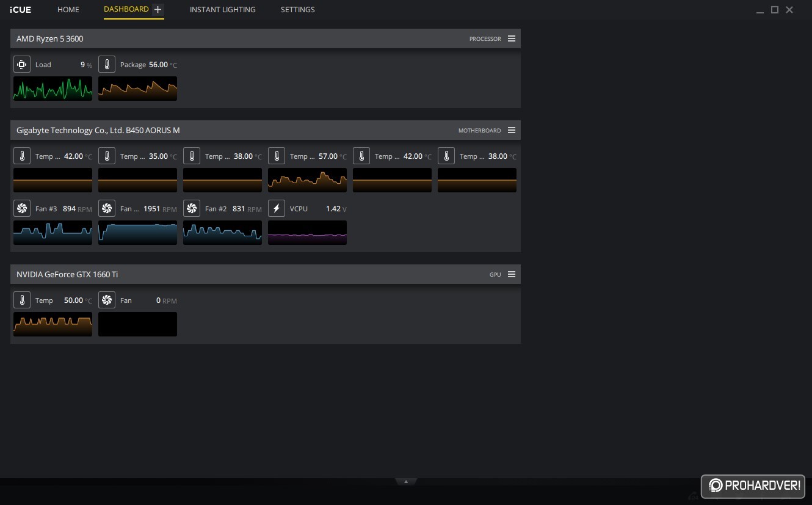This screenshot has width=812, height=505.
Task: Click the VCPU lightning bolt icon
Action: (277, 209)
